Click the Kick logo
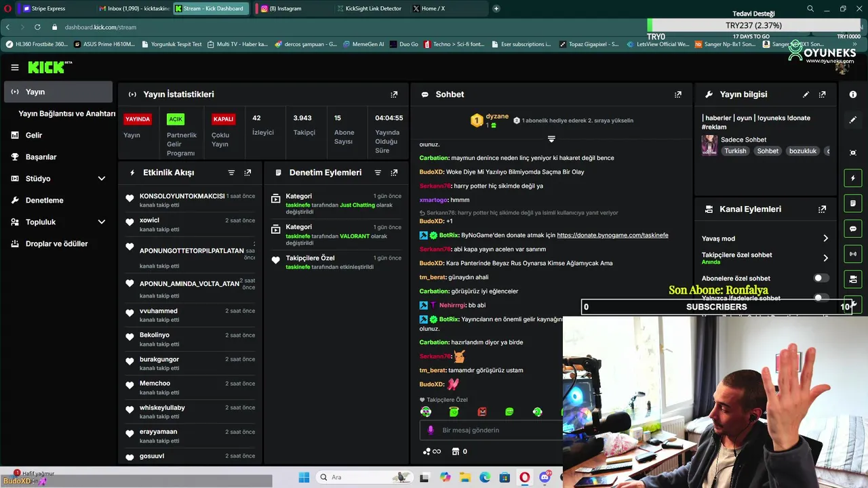Screen dimensions: 868x488 (49, 67)
